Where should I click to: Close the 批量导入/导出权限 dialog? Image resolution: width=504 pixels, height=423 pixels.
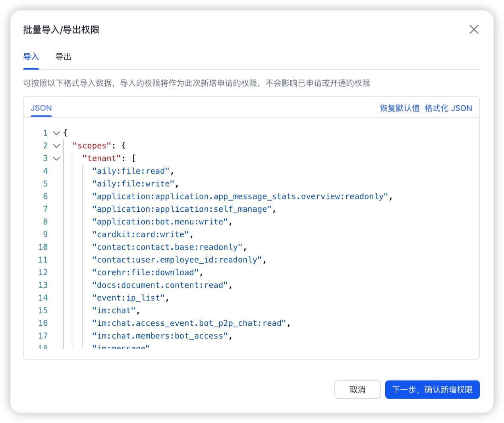tap(474, 29)
